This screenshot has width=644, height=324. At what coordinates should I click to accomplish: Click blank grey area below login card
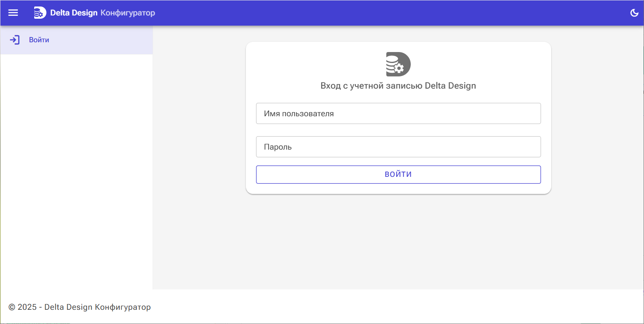coord(398,244)
